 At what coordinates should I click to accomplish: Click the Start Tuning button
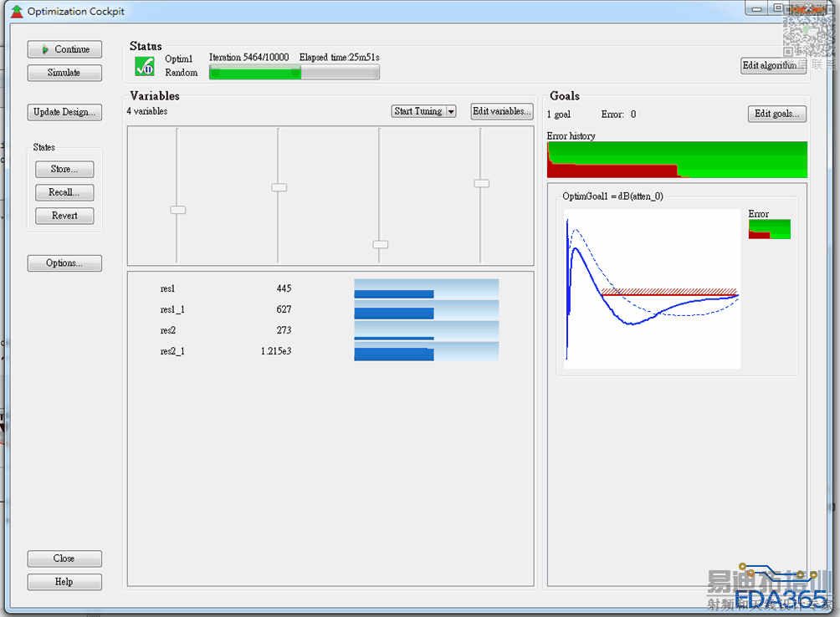click(418, 111)
